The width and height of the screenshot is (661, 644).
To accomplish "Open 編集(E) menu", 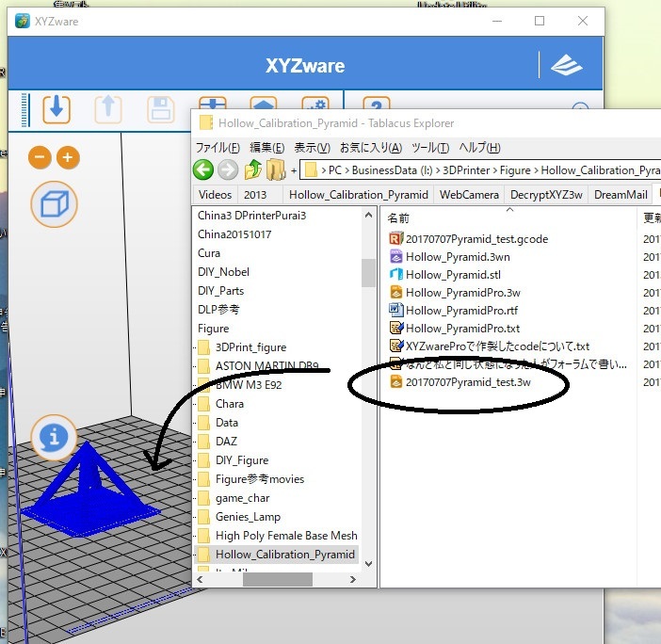I will [x=267, y=148].
